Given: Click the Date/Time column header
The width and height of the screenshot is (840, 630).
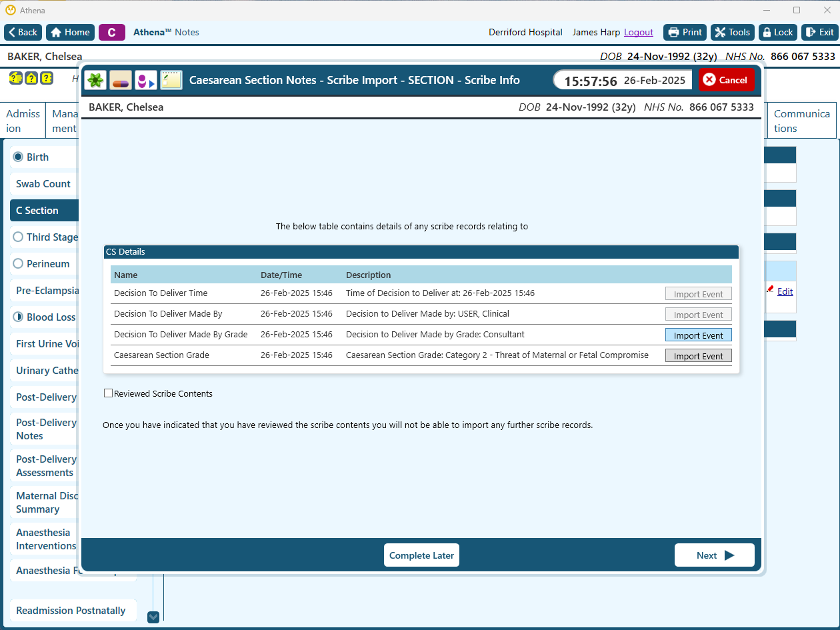Looking at the screenshot, I should tap(281, 275).
